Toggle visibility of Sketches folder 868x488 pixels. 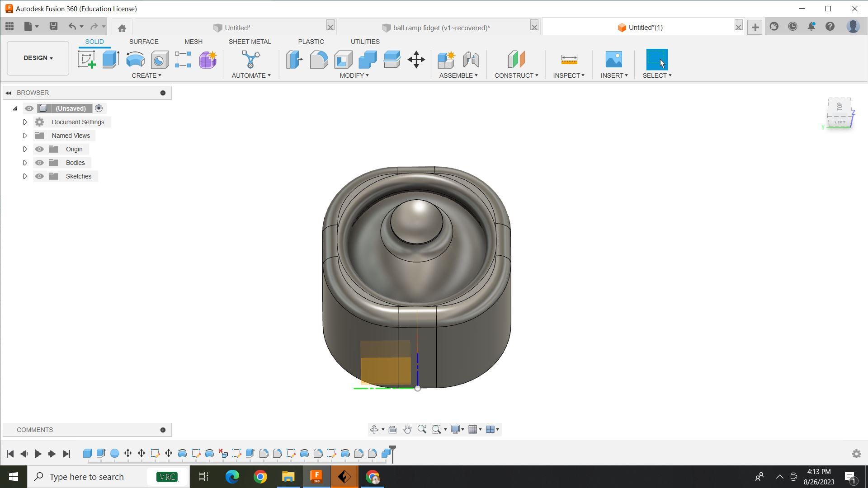pyautogui.click(x=39, y=176)
